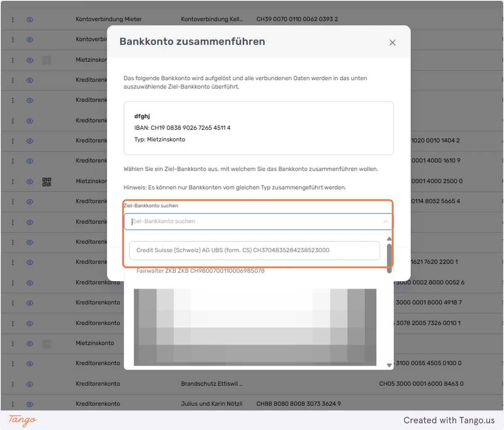This screenshot has height=430, width=504.
Task: Click the dropdown list scrollbar thumb
Action: point(389,258)
